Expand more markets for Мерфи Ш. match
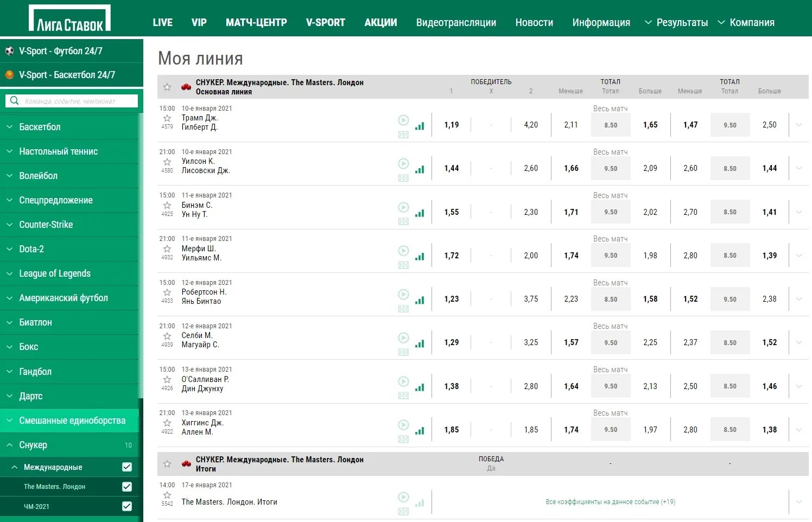 pyautogui.click(x=798, y=256)
